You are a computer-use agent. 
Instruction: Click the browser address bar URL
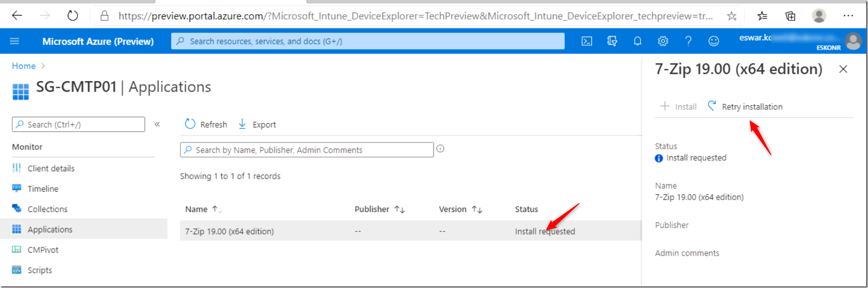pyautogui.click(x=415, y=16)
